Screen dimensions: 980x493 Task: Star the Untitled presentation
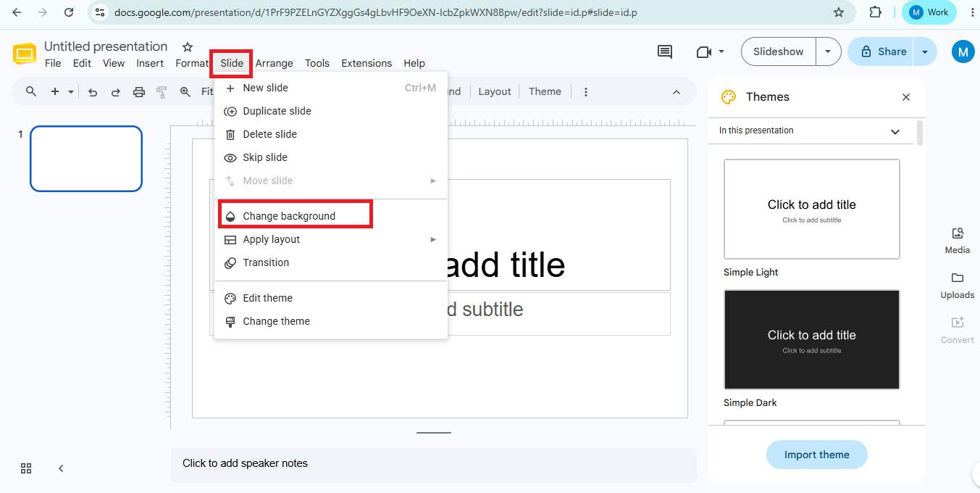click(188, 47)
